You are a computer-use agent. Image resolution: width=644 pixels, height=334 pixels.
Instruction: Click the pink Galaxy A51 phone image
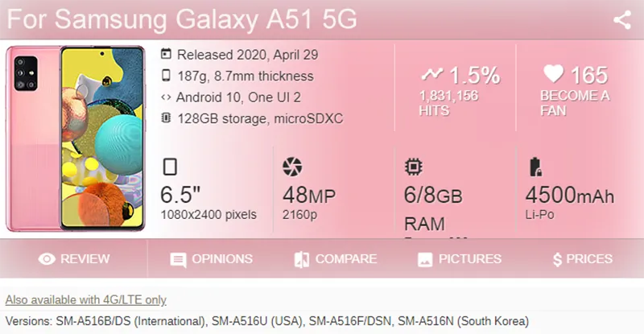[x=76, y=138]
